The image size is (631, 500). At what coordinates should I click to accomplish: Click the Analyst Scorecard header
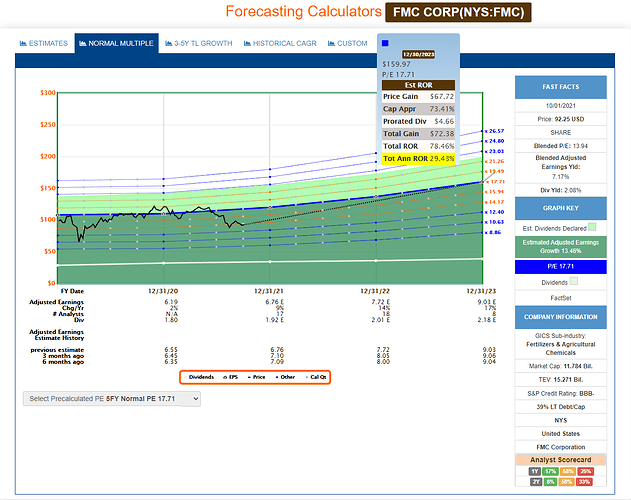click(561, 460)
